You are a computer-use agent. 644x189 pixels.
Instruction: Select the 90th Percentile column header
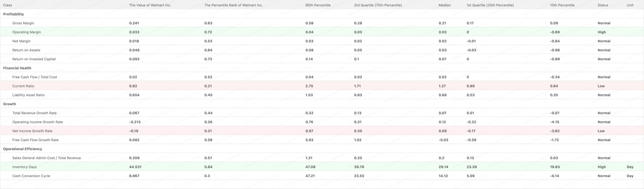coord(318,5)
